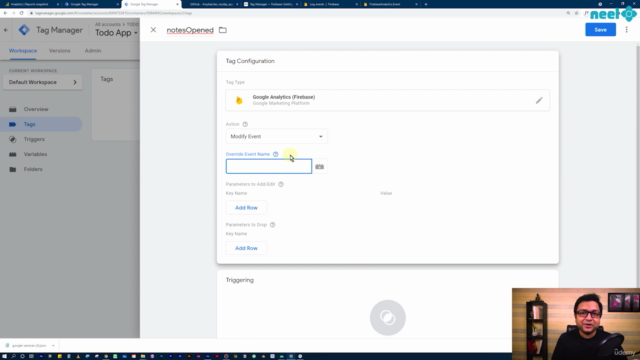Click the Tag Manager logo

(24, 30)
